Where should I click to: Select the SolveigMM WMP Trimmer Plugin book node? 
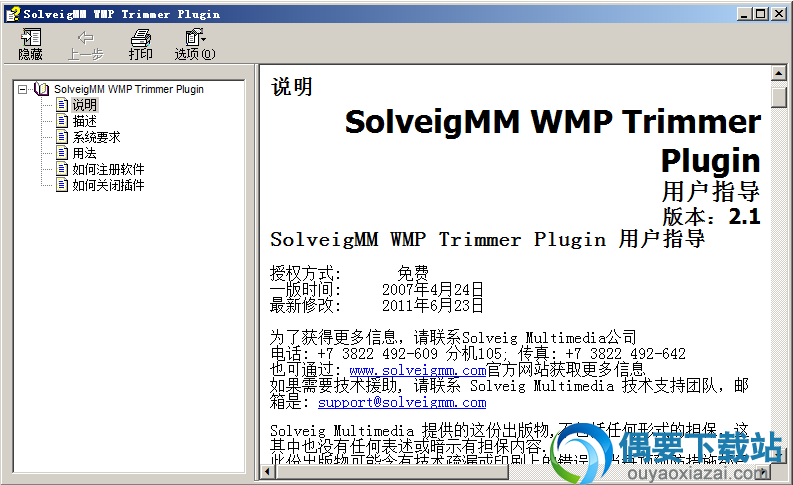point(128,90)
